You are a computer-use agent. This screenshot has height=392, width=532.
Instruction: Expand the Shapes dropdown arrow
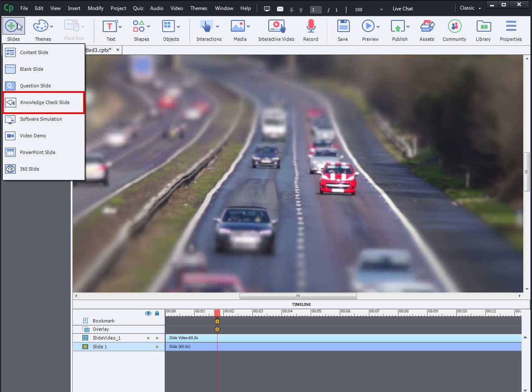coord(148,27)
